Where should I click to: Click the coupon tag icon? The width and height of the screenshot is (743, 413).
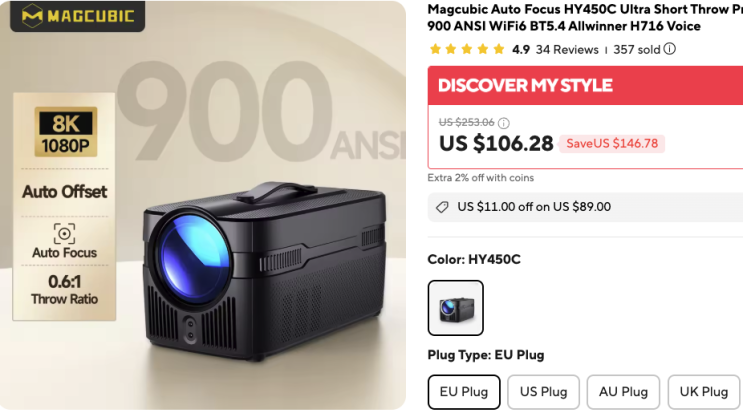pos(442,207)
